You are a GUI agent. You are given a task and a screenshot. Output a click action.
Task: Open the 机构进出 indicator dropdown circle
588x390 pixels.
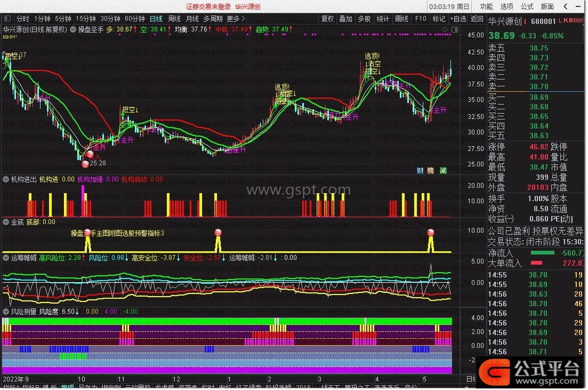click(6, 179)
